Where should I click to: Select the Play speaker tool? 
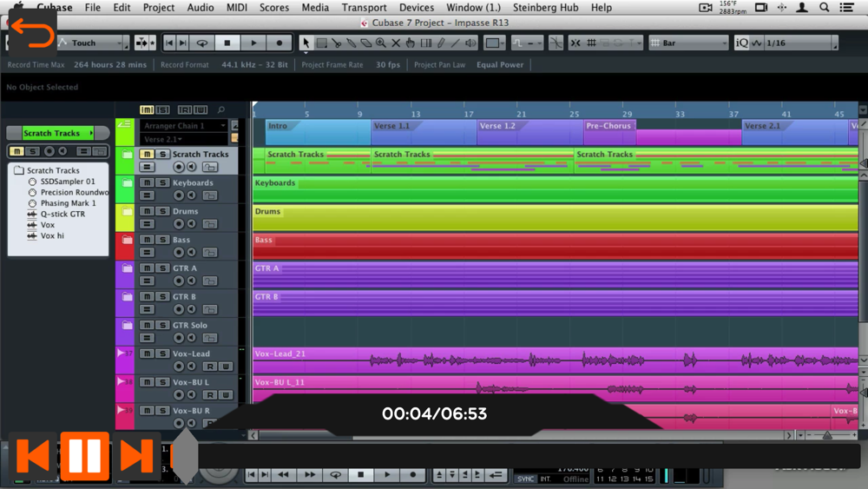[470, 43]
